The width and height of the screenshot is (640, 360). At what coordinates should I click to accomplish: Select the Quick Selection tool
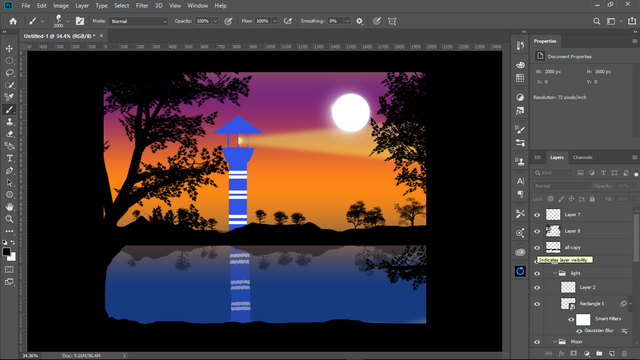[x=9, y=85]
